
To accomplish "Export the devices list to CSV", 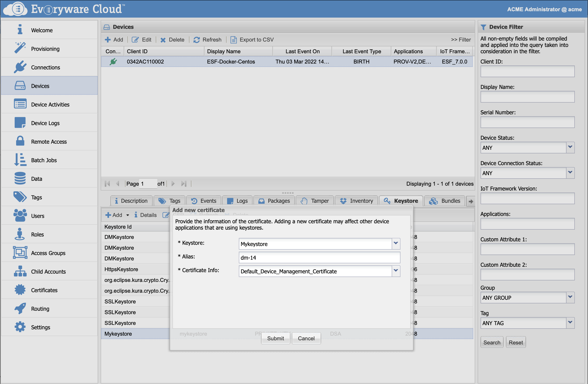I will pyautogui.click(x=252, y=40).
